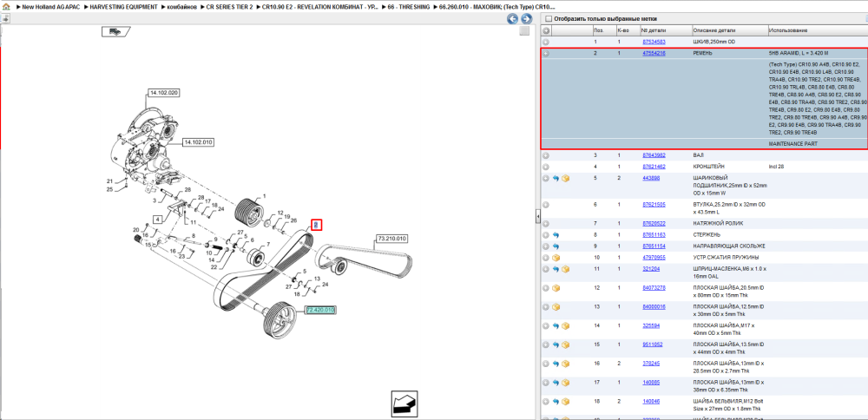Screen dimensions: 868x420
Task: Go to the home page icon
Action: [x=5, y=6]
